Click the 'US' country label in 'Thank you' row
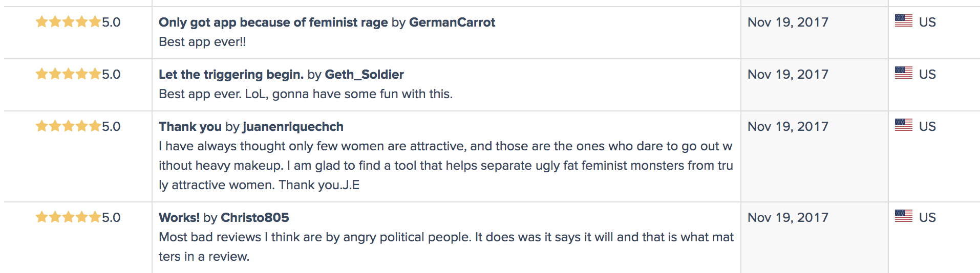The width and height of the screenshot is (980, 273). [x=927, y=127]
